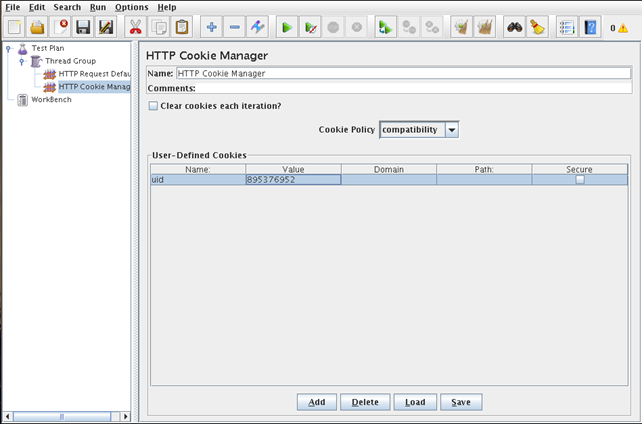
Task: Click the Cut scissors icon
Action: point(135,28)
